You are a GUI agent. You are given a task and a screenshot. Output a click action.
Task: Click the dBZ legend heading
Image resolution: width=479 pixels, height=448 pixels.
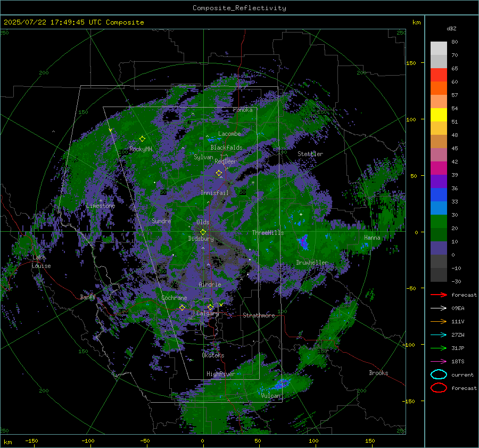click(451, 28)
